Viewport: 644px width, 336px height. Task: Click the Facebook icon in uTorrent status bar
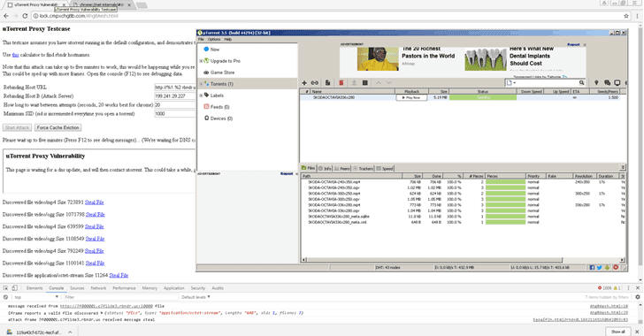click(592, 267)
